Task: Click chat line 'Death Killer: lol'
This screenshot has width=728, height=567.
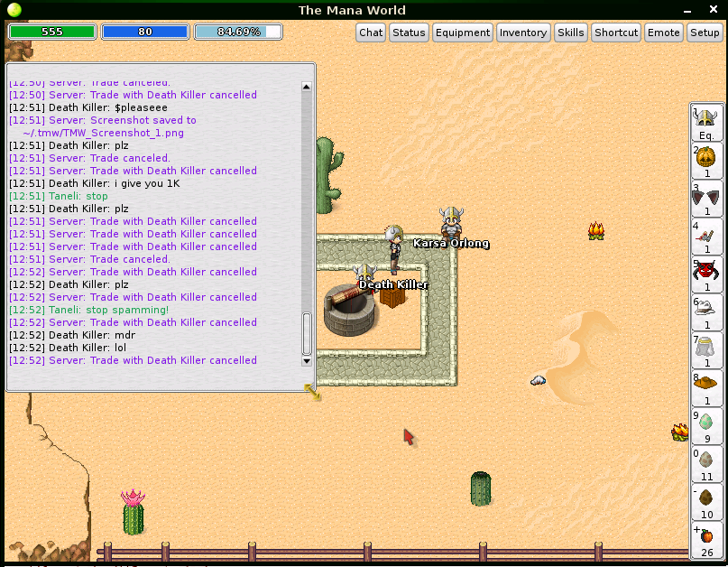Action: pos(68,348)
